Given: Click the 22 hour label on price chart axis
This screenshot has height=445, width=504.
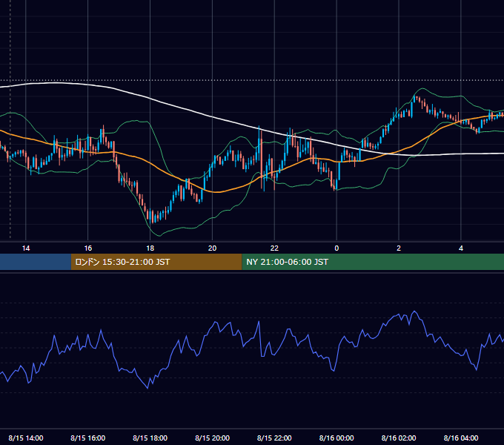Looking at the screenshot, I should [x=274, y=248].
